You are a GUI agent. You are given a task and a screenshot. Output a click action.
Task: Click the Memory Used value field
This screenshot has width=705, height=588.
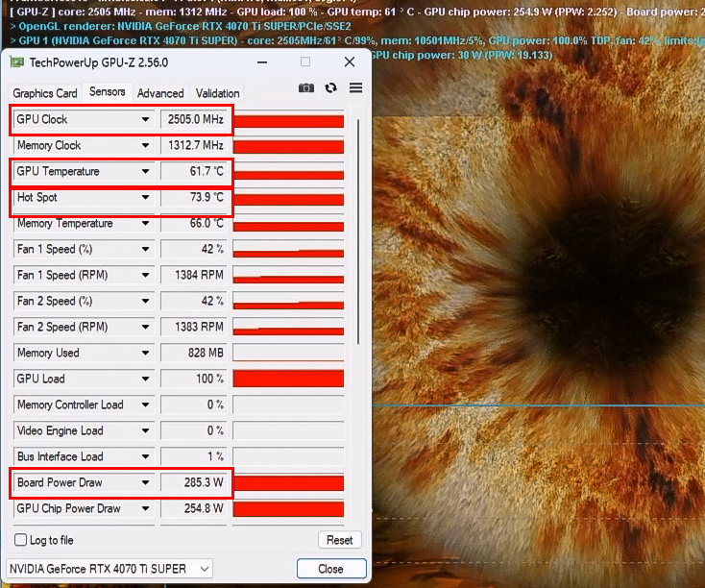pos(194,353)
